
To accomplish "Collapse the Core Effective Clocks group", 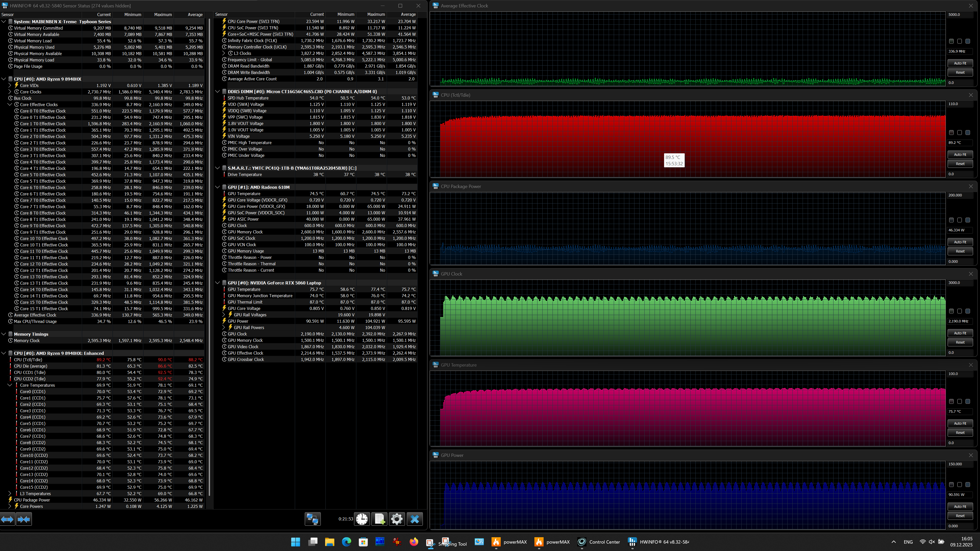I will (x=9, y=105).
